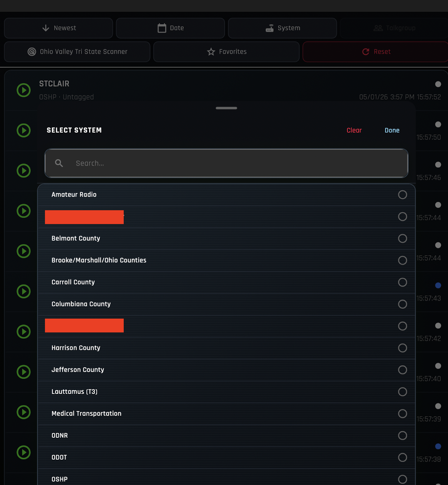Open Ohio Valley Tri State Scanner selector
The height and width of the screenshot is (485, 448).
77,51
